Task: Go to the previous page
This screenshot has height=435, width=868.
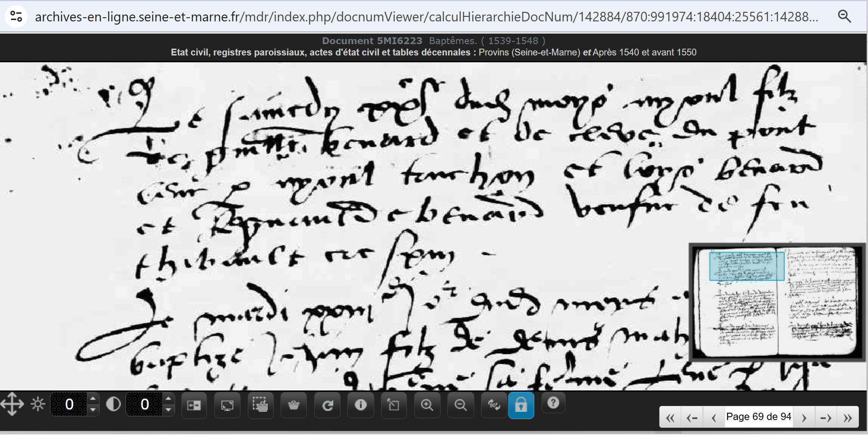Action: (x=714, y=417)
